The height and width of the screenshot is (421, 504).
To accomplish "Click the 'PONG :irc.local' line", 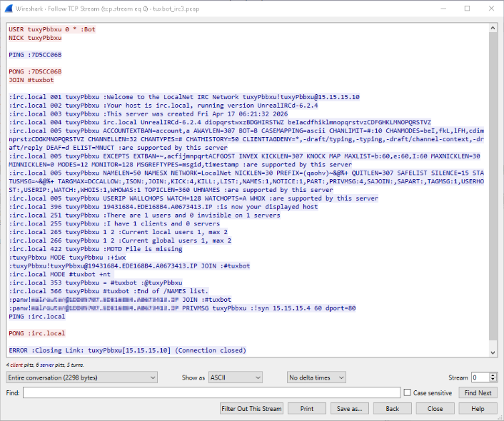I will click(x=37, y=333).
